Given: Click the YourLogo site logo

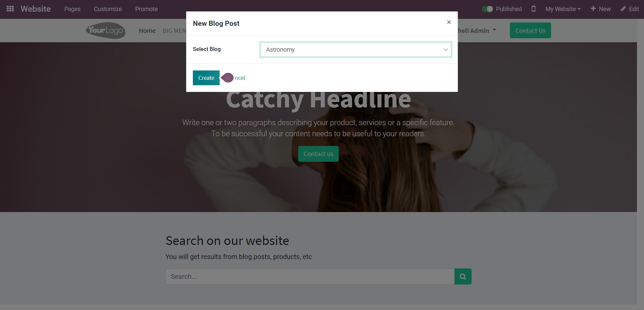Looking at the screenshot, I should pyautogui.click(x=106, y=31).
